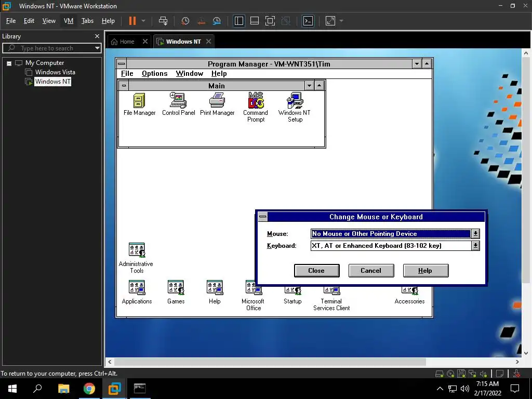Expand the Keyboard dropdown list
Screen dimensions: 532x399
pos(475,246)
